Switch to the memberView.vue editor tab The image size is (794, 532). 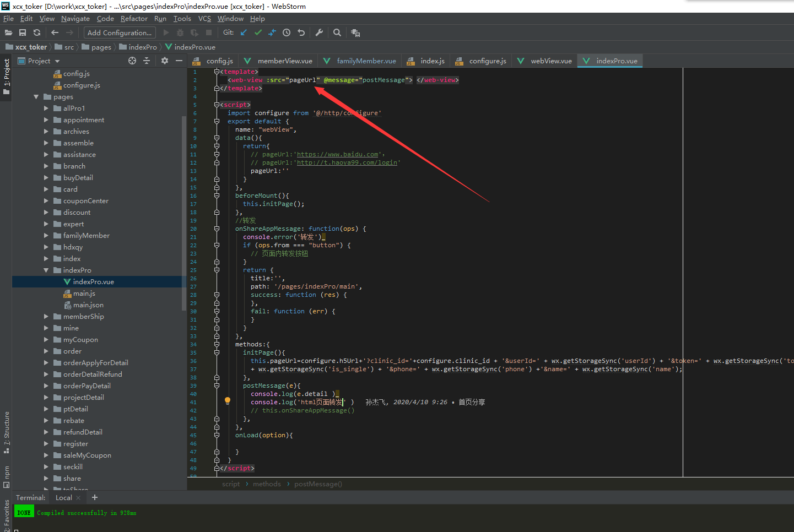278,61
